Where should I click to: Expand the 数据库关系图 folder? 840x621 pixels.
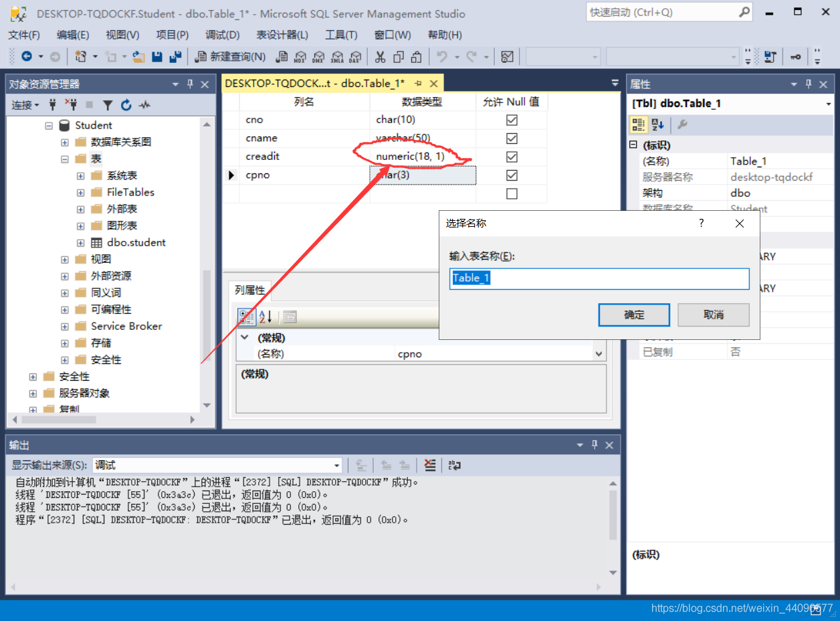(65, 142)
